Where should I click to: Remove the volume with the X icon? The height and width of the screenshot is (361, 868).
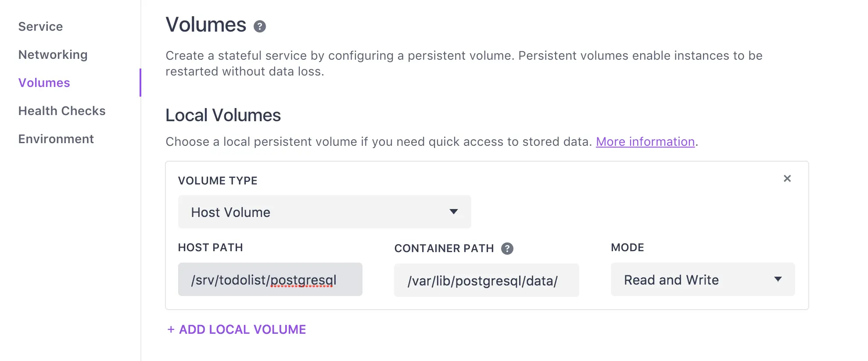[x=787, y=178]
